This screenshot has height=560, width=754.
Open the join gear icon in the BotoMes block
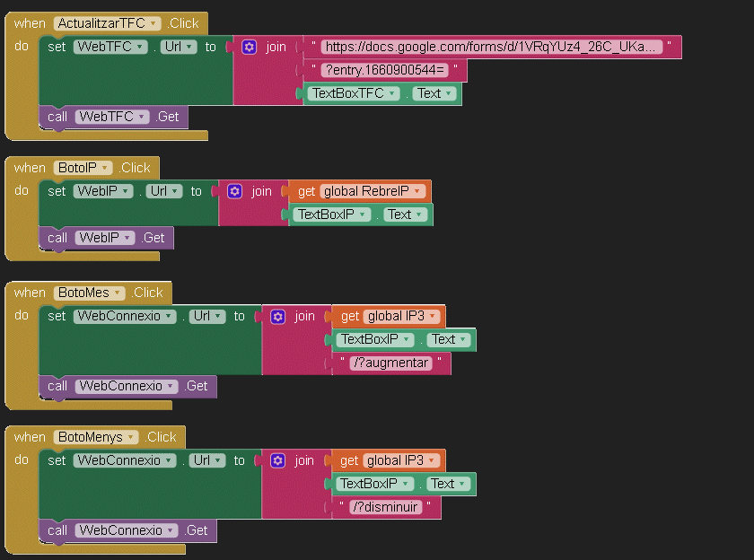tap(278, 316)
